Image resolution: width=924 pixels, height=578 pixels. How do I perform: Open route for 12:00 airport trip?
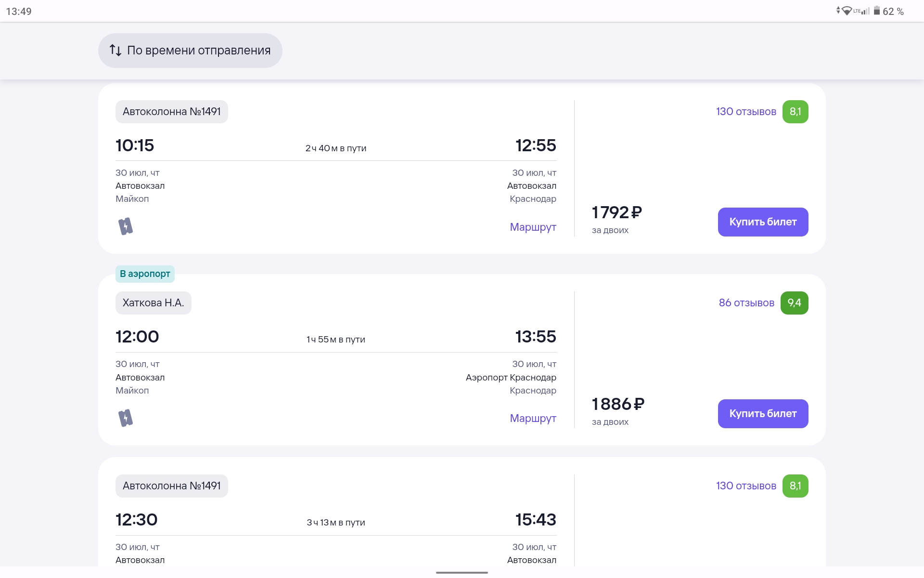(x=533, y=418)
